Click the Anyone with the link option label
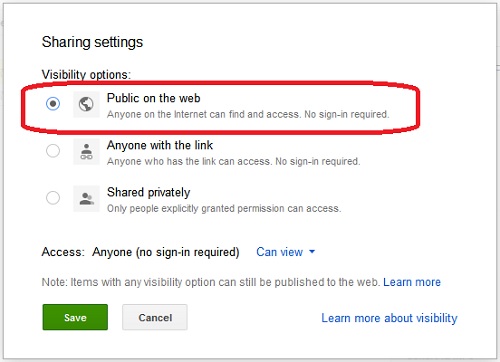 tap(160, 145)
